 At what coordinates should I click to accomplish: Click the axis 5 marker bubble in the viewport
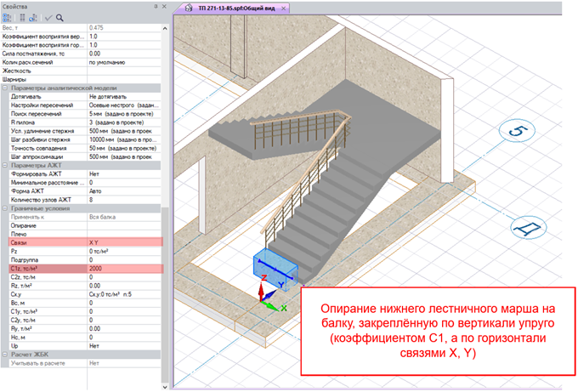pyautogui.click(x=517, y=131)
